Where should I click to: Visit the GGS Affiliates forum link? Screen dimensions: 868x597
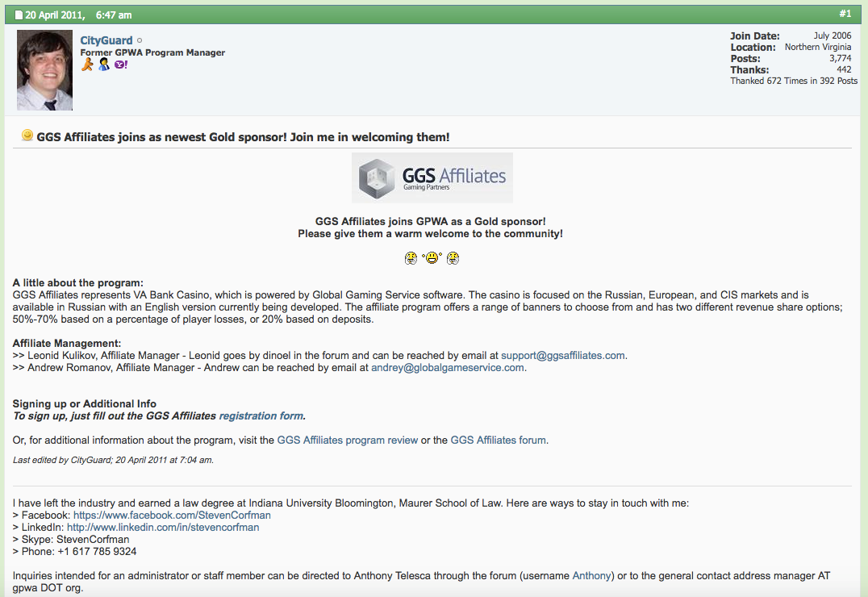[x=499, y=440]
